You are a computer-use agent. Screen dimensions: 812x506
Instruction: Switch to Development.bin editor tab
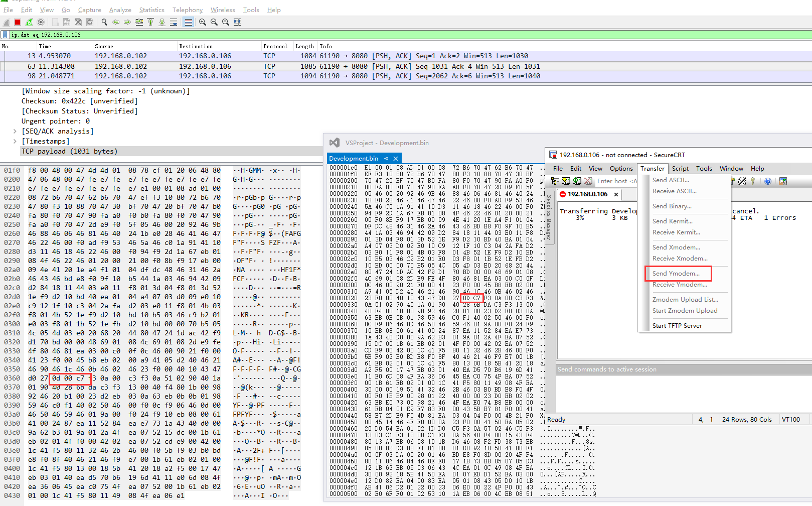coord(354,158)
